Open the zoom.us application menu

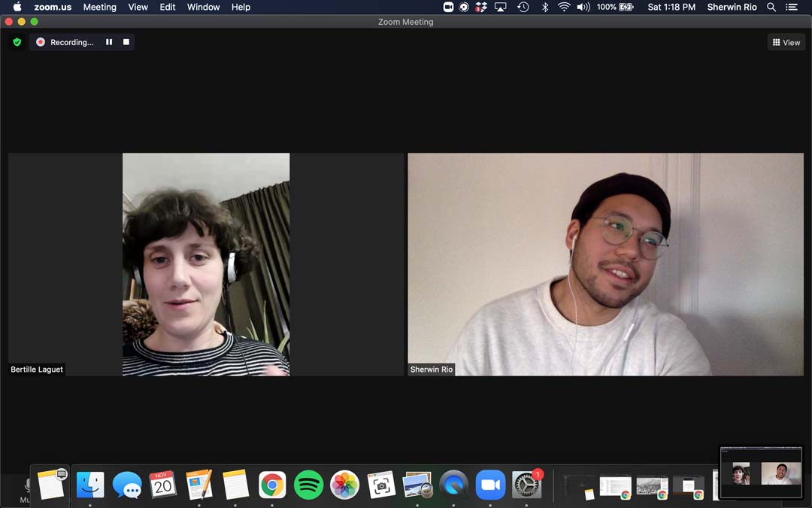[x=53, y=8]
